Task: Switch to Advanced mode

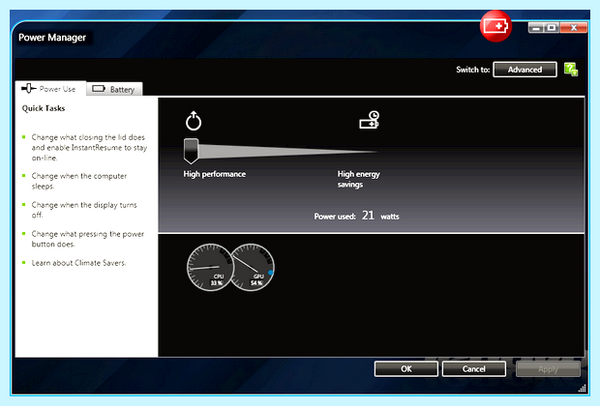Action: (x=525, y=69)
